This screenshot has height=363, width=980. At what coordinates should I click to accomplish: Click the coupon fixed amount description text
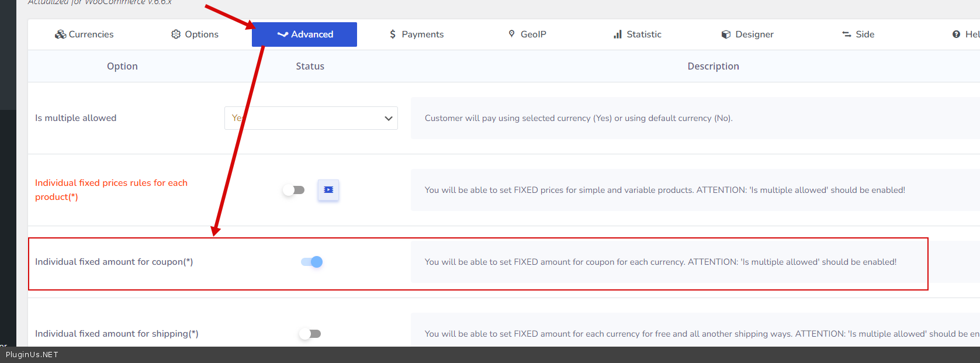(x=660, y=262)
